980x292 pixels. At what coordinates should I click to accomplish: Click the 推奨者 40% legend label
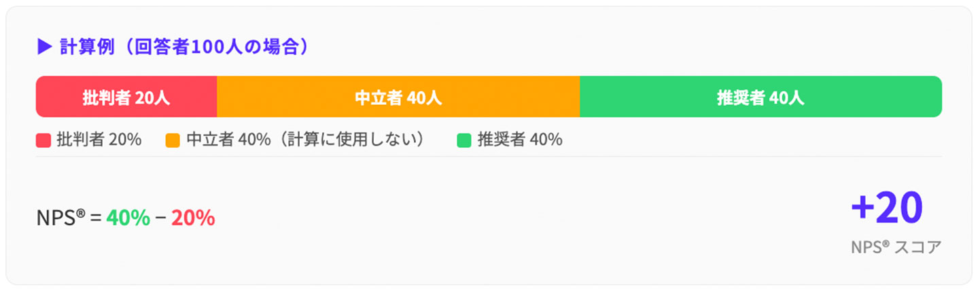pos(520,140)
